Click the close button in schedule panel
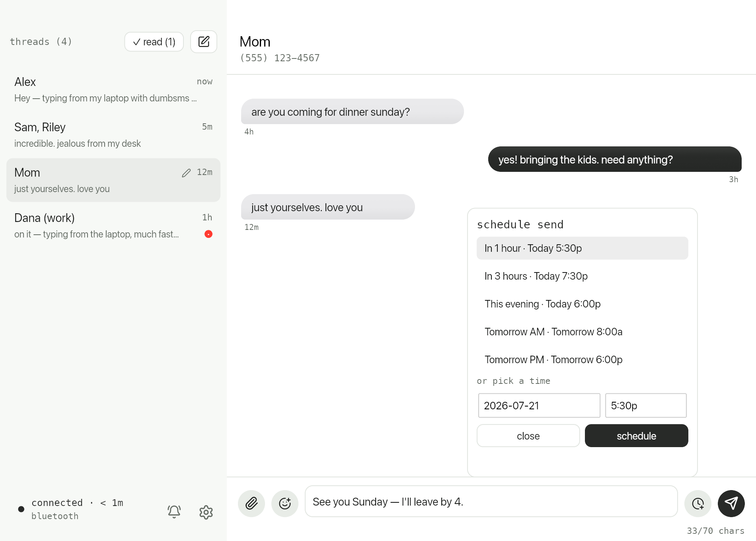This screenshot has width=756, height=541. click(x=528, y=436)
